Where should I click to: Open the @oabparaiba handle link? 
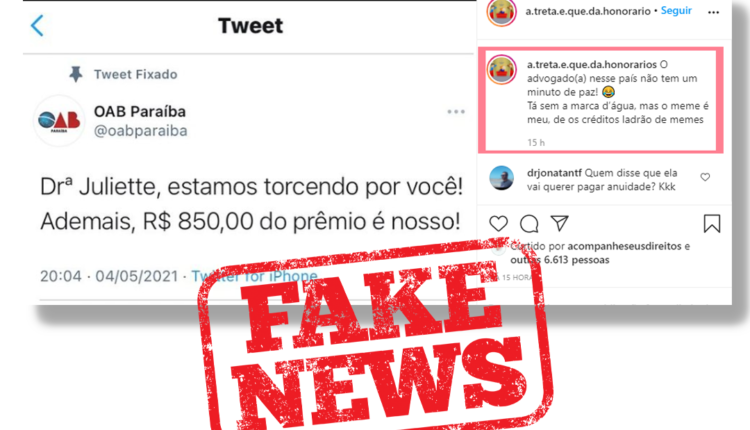pyautogui.click(x=141, y=131)
